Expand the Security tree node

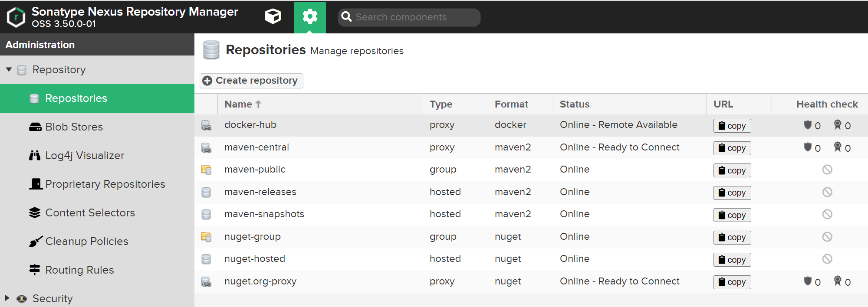click(7, 298)
